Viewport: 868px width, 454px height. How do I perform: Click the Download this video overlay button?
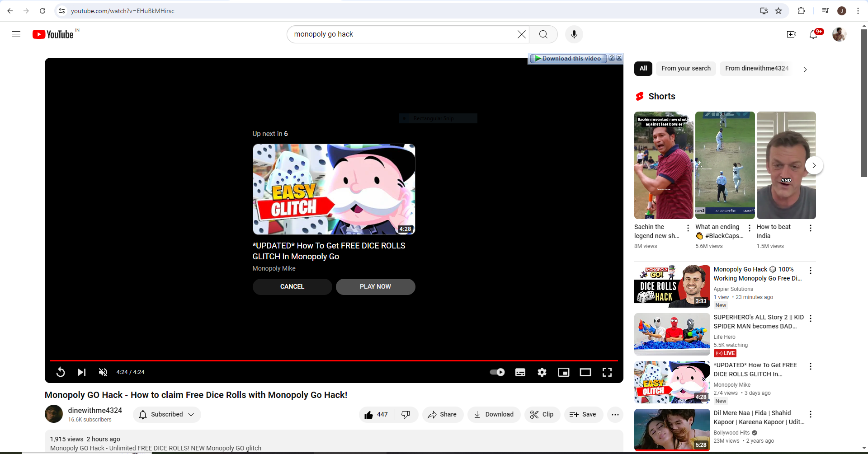coord(568,58)
